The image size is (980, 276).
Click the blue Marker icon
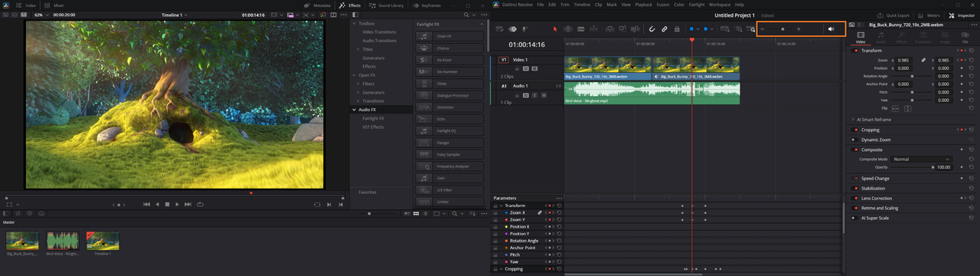pos(706,29)
